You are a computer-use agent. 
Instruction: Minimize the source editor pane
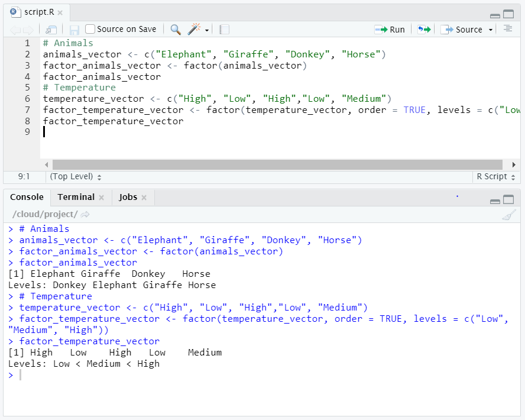495,15
